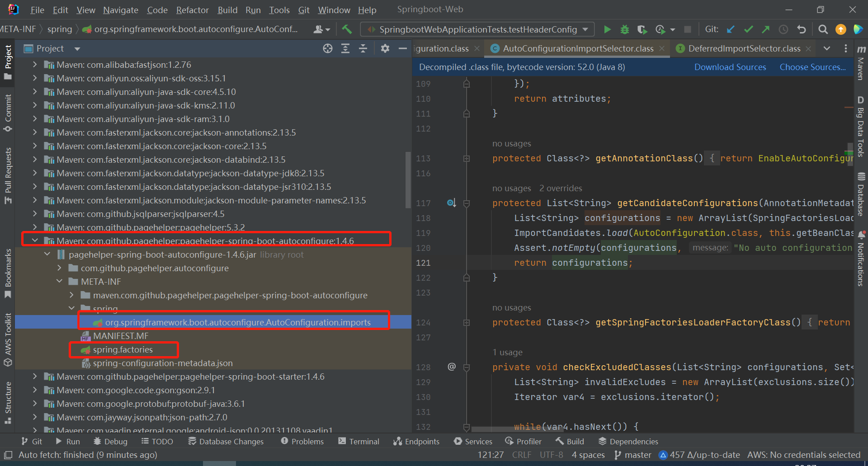Click Choose Sources link
Viewport: 868px width, 466px height.
click(x=812, y=67)
